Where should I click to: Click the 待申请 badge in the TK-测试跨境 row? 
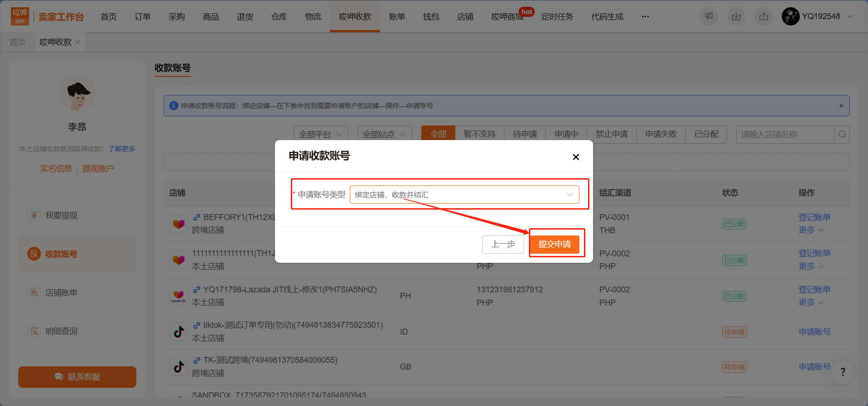[x=734, y=367]
